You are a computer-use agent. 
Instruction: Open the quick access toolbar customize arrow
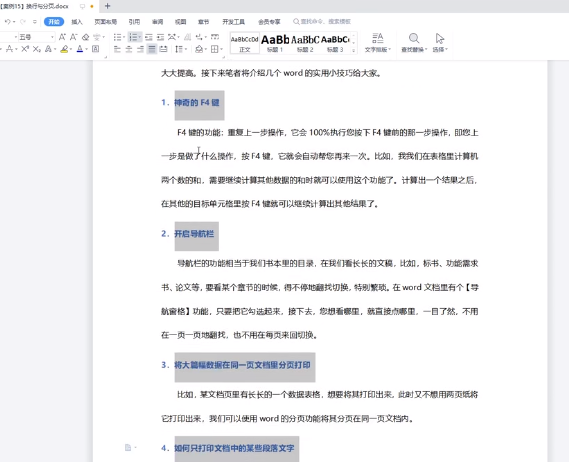35,22
